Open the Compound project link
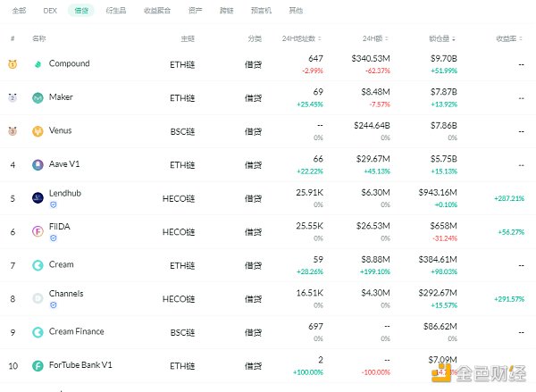 [x=70, y=63]
